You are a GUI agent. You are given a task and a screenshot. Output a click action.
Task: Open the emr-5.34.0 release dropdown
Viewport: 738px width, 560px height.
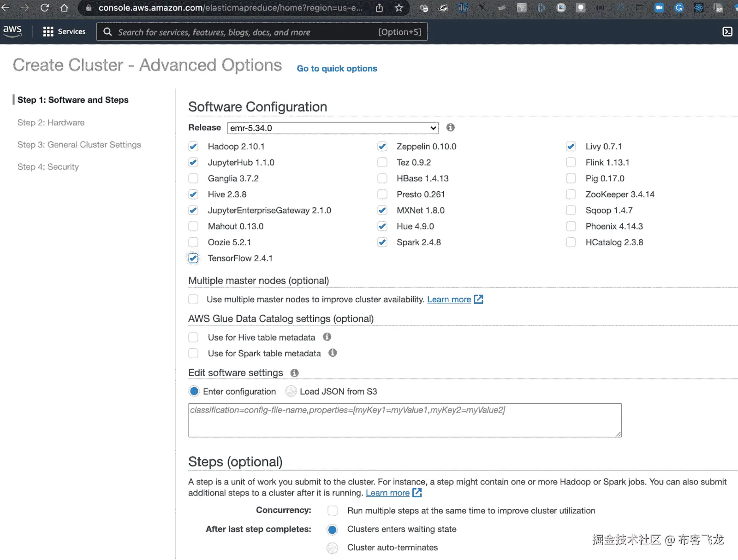click(333, 128)
